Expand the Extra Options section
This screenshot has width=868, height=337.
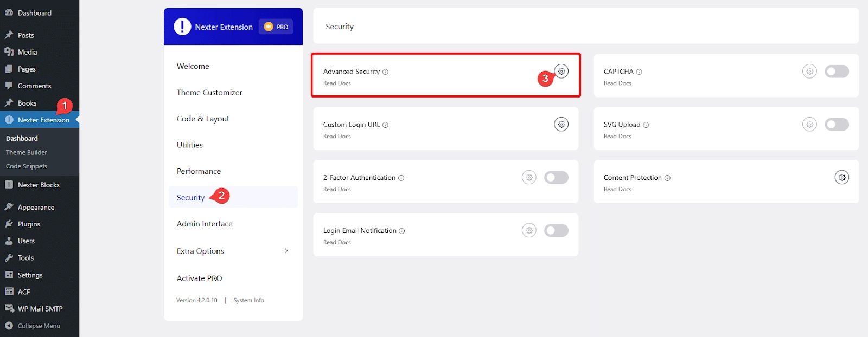point(232,251)
